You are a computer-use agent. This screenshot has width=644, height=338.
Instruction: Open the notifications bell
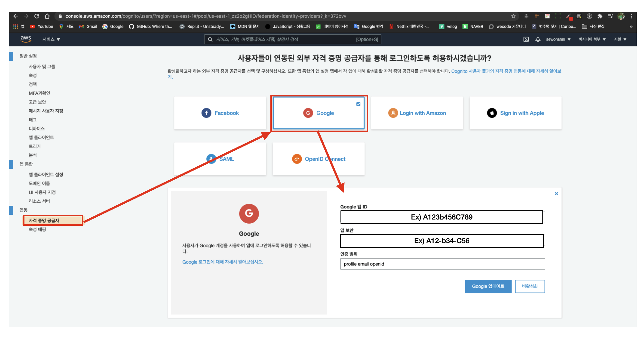538,39
